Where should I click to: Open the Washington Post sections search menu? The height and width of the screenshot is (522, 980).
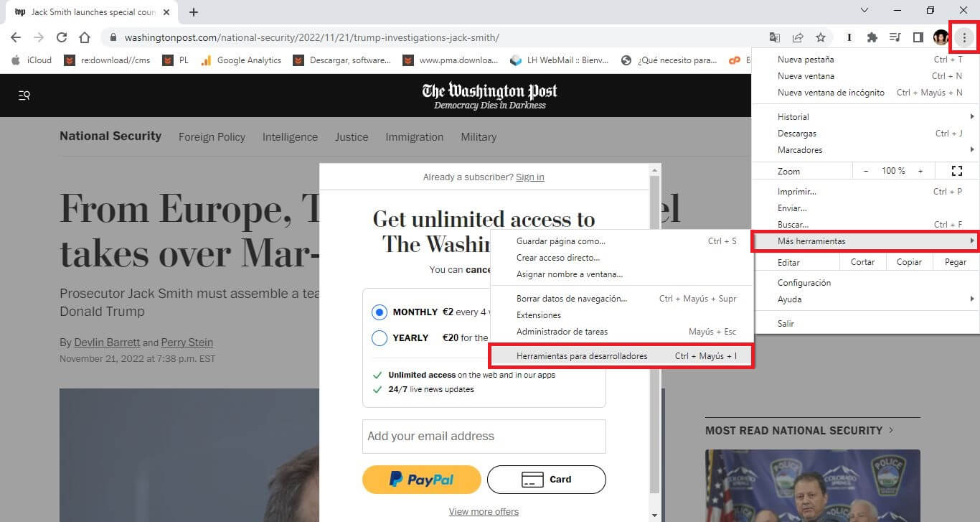(x=24, y=95)
